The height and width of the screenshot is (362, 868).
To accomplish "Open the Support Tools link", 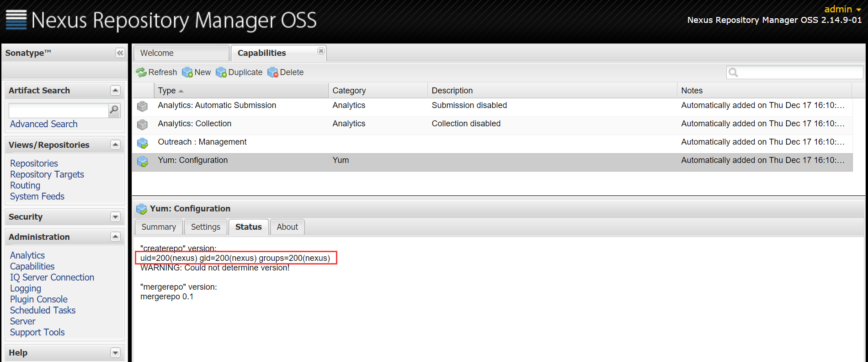I will (x=37, y=332).
